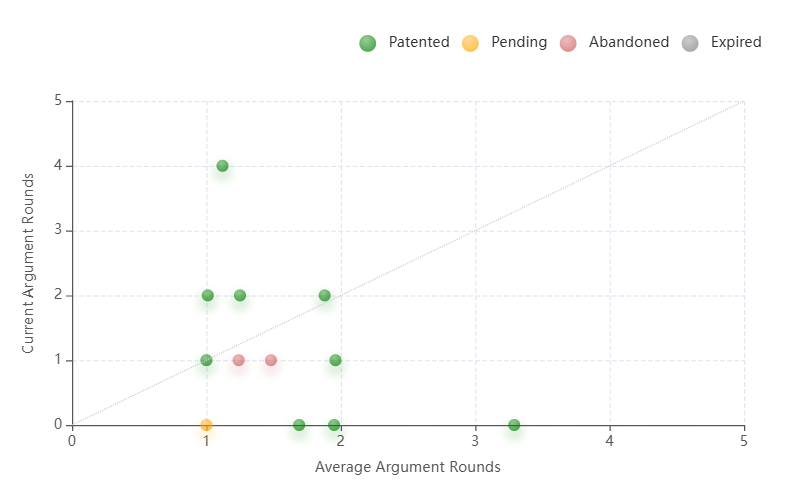Select the left red Abandoned point
The image size is (798, 493).
click(238, 360)
